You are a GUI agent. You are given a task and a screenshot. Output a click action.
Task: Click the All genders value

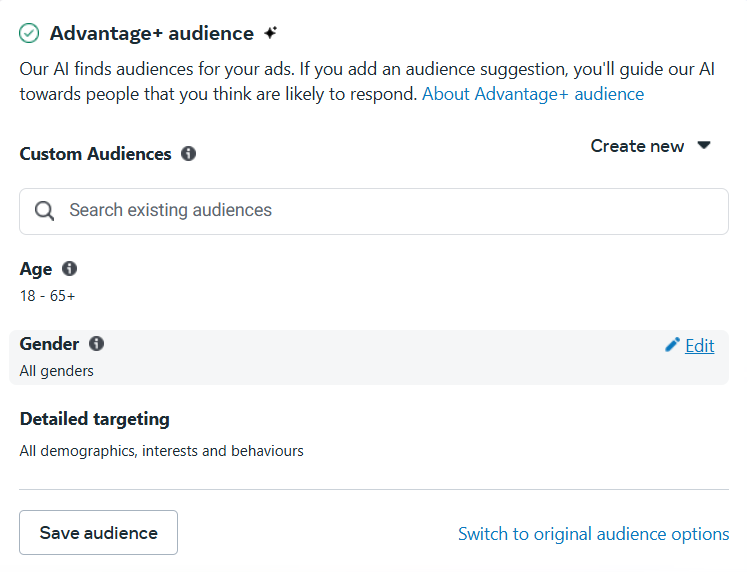pos(56,371)
